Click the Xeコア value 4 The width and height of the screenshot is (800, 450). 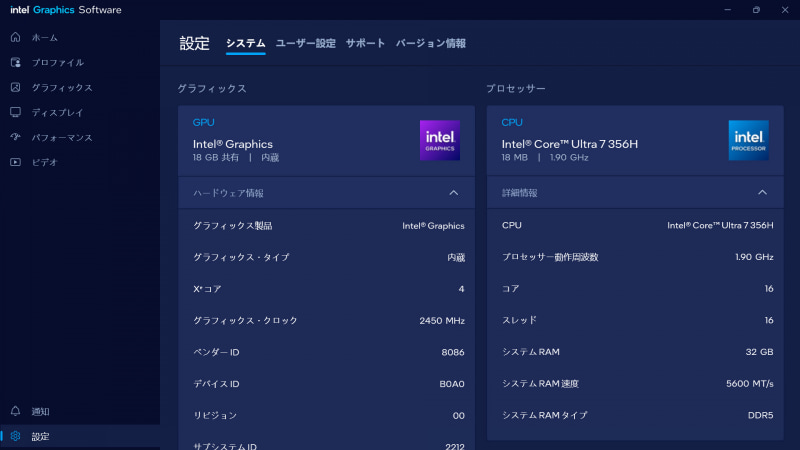tap(461, 289)
